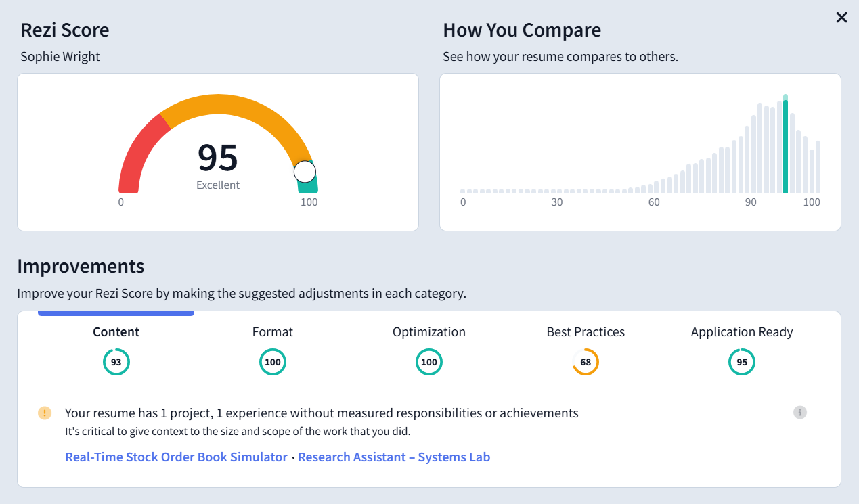Select the Best Practices category
This screenshot has height=504, width=859.
(586, 332)
